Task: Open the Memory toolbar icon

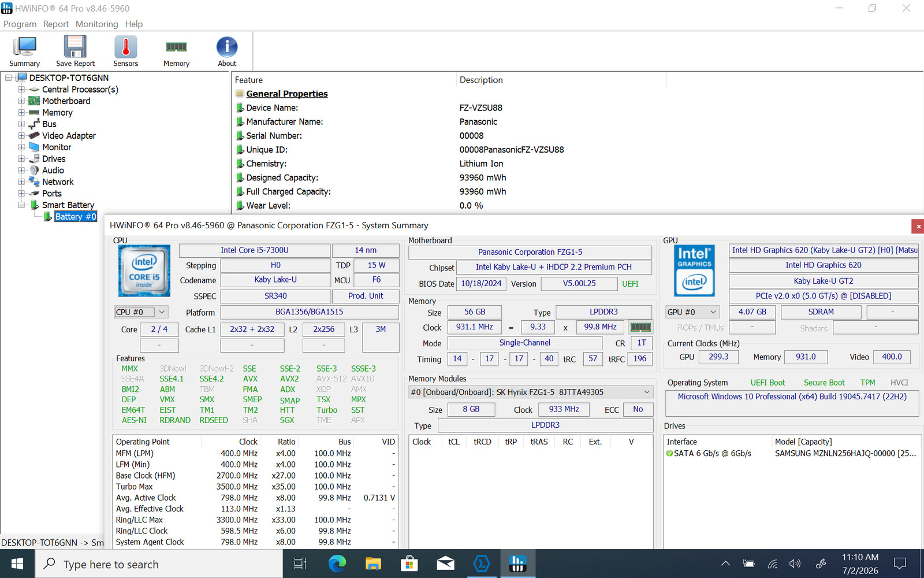Action: (176, 51)
